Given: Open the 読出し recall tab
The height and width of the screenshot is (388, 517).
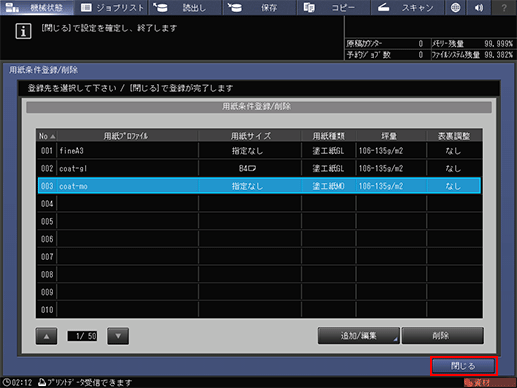Looking at the screenshot, I should pyautogui.click(x=185, y=7).
